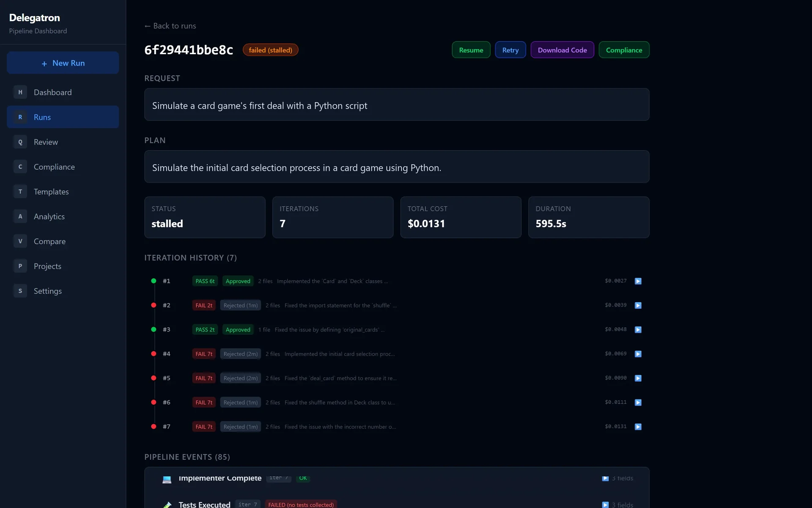Image resolution: width=812 pixels, height=508 pixels.
Task: Click the FAIL 2t badge on iteration #2
Action: (204, 305)
